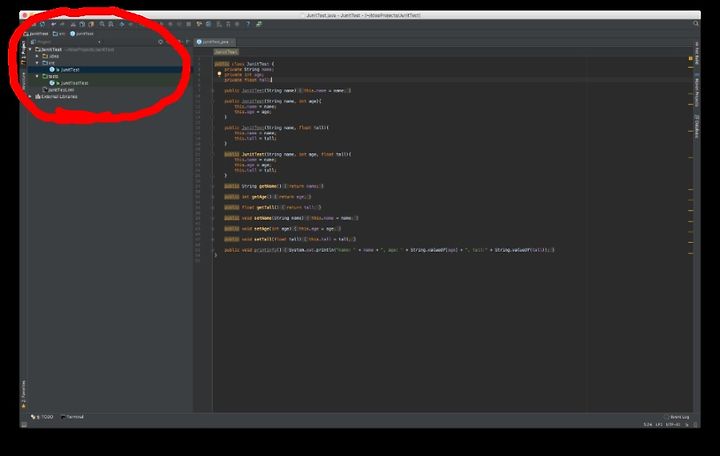Click the line separator LF status entry

pyautogui.click(x=659, y=425)
